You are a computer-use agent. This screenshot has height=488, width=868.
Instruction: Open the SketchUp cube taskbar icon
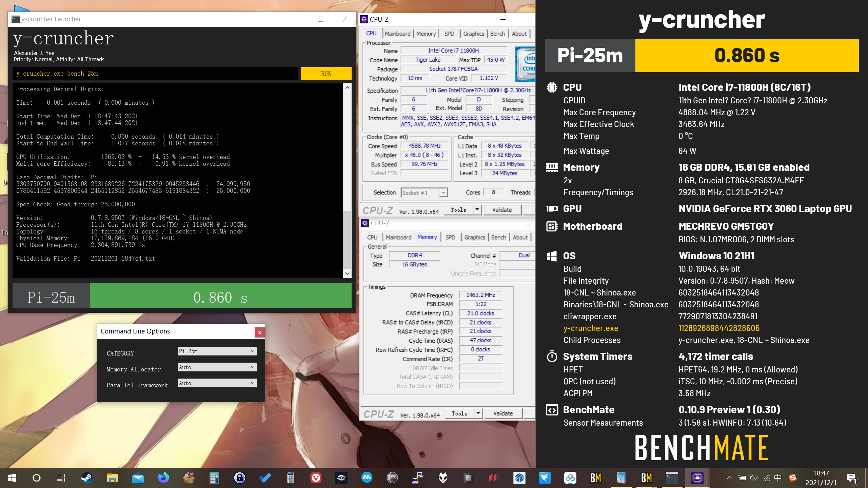[519, 478]
